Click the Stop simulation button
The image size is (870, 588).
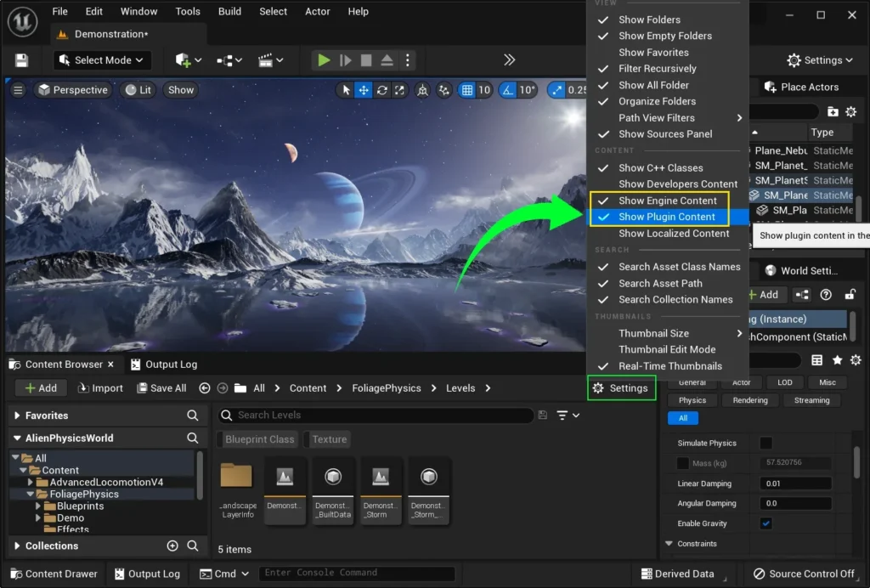[366, 60]
